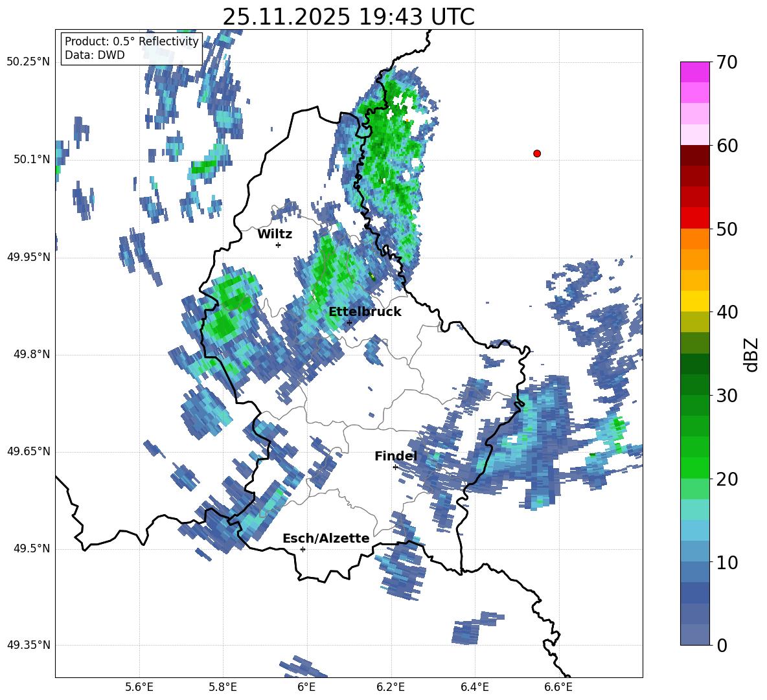Click the 6°E longitude label
Image resolution: width=767 pixels, height=700 pixels.
click(306, 687)
